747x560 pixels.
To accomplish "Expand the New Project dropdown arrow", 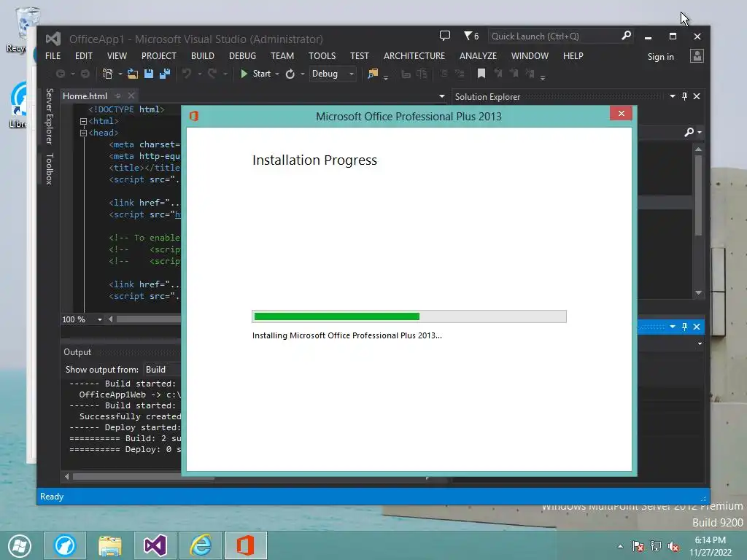I will click(120, 74).
